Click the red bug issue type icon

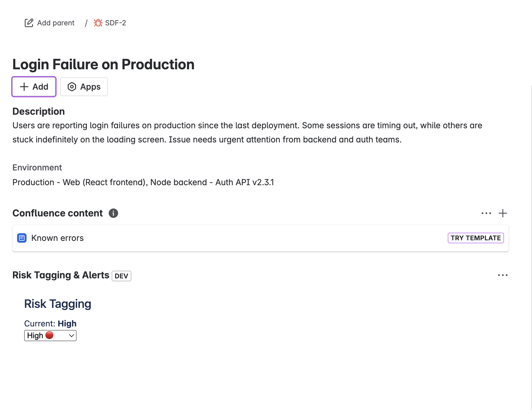[98, 23]
